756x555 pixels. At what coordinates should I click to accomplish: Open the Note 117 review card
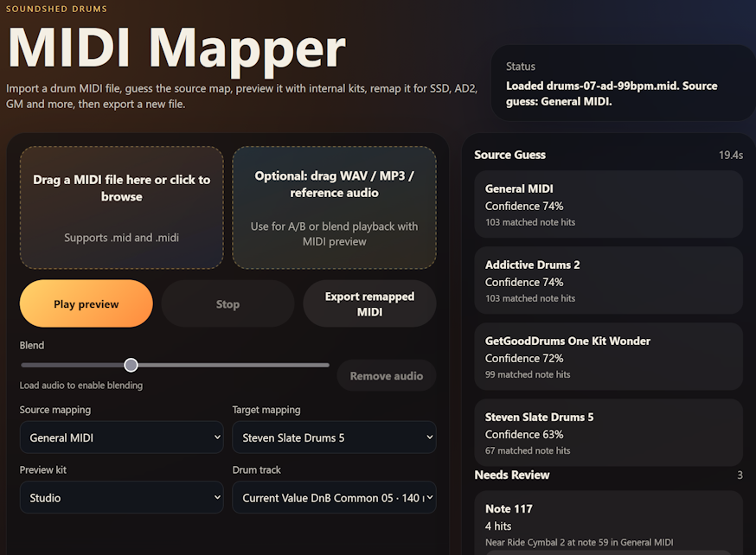(x=608, y=523)
